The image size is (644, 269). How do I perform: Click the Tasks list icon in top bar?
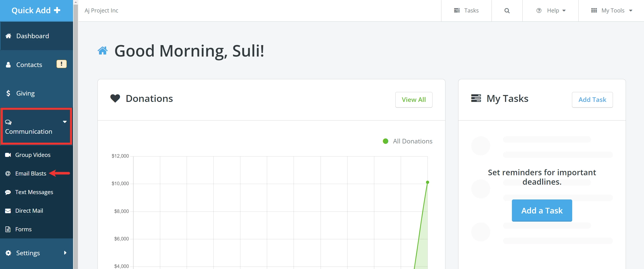click(457, 10)
